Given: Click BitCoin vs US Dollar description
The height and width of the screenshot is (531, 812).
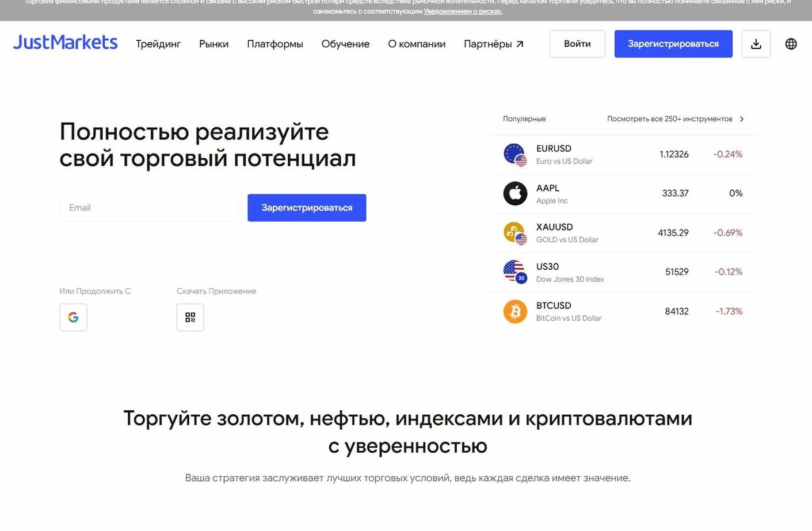Looking at the screenshot, I should point(569,318).
